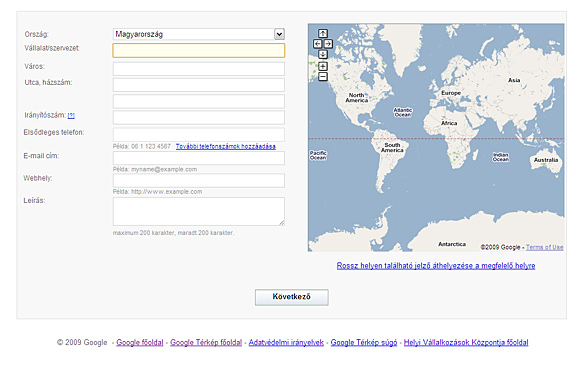Pan the map left with arrow icon
580x380 pixels.
click(317, 44)
